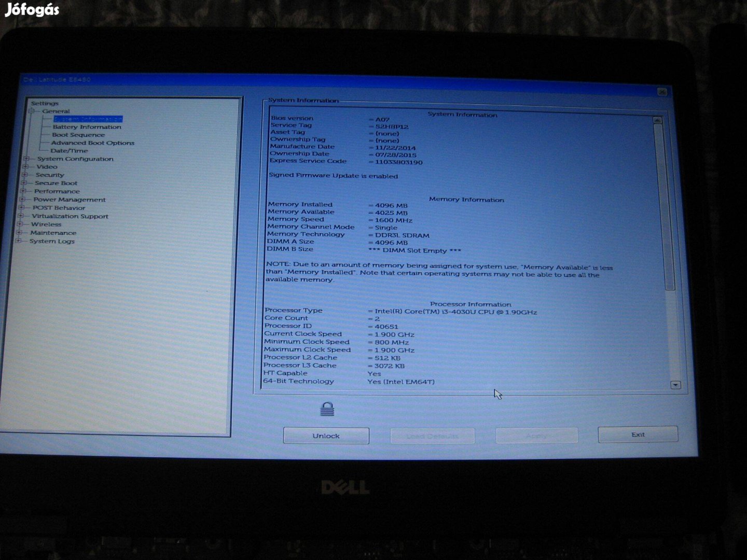Select the Maintenance label
This screenshot has height=560, width=747.
click(53, 233)
